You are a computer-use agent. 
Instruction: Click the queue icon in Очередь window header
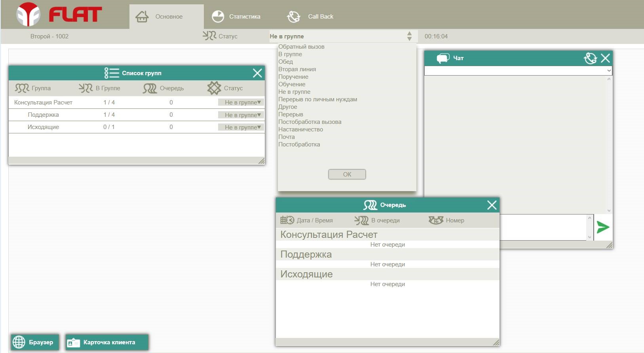[x=370, y=205]
